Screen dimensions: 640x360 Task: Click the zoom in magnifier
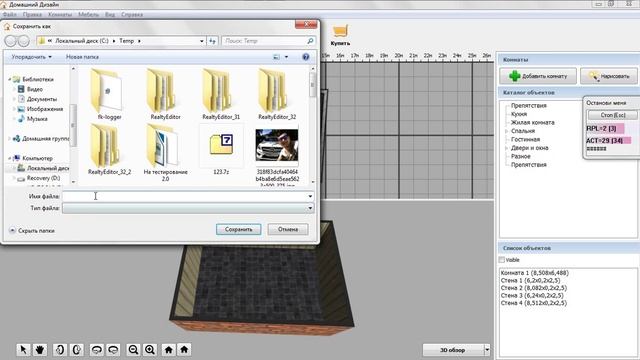(150, 349)
